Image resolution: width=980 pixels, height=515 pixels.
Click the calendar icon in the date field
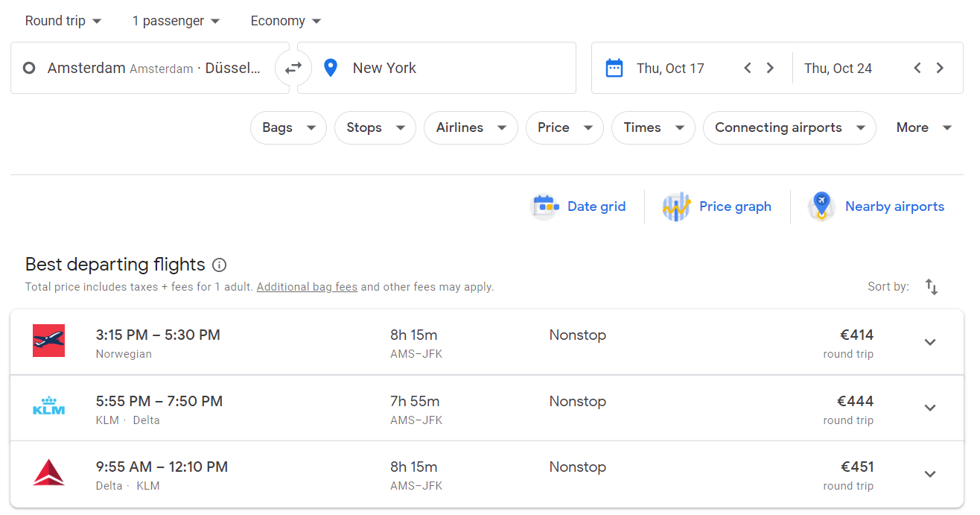pos(614,68)
